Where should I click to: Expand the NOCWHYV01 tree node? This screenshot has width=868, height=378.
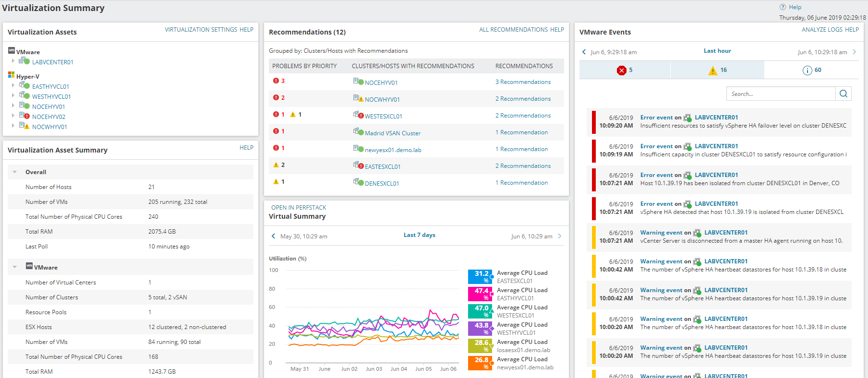(13, 126)
